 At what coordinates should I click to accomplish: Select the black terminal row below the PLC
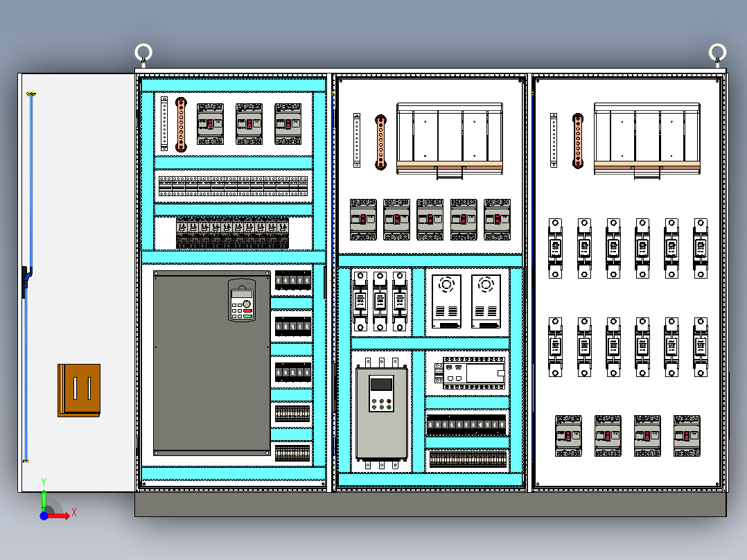click(x=466, y=425)
